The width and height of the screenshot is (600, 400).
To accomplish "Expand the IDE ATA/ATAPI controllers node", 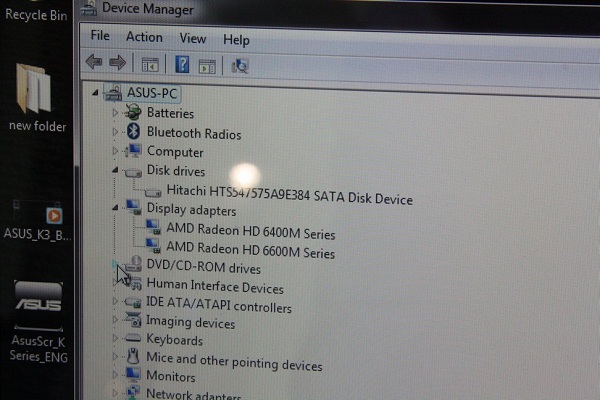I will (115, 301).
